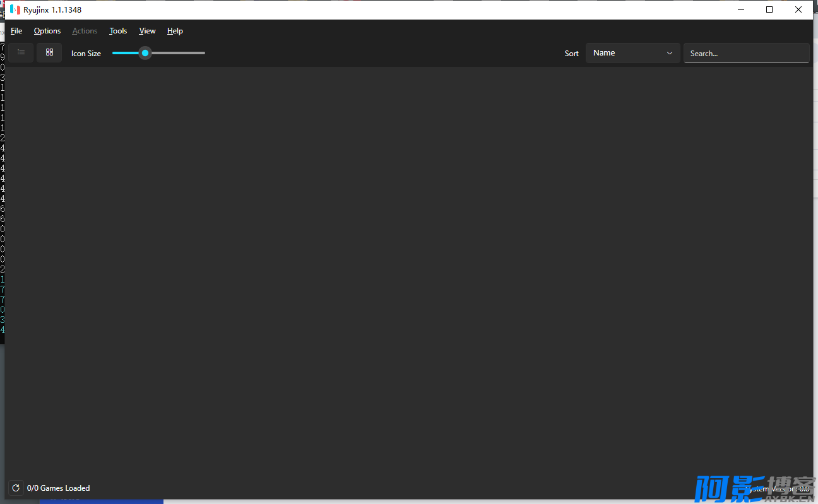Click the Sort label

572,54
